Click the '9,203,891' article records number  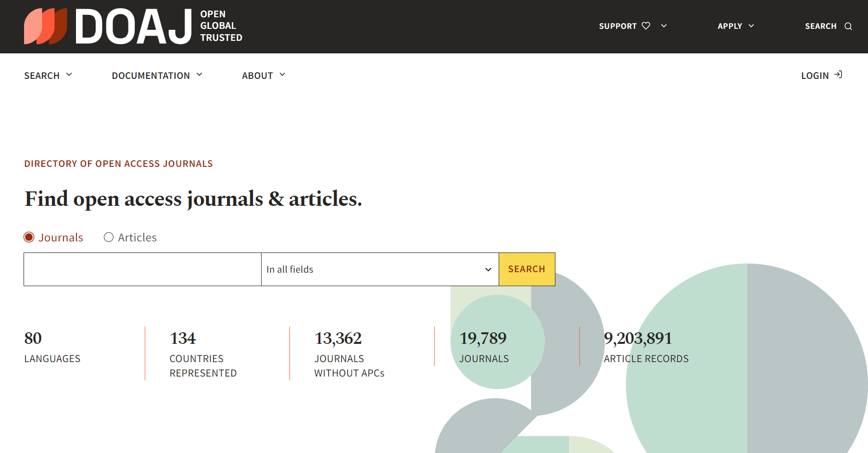coord(638,338)
